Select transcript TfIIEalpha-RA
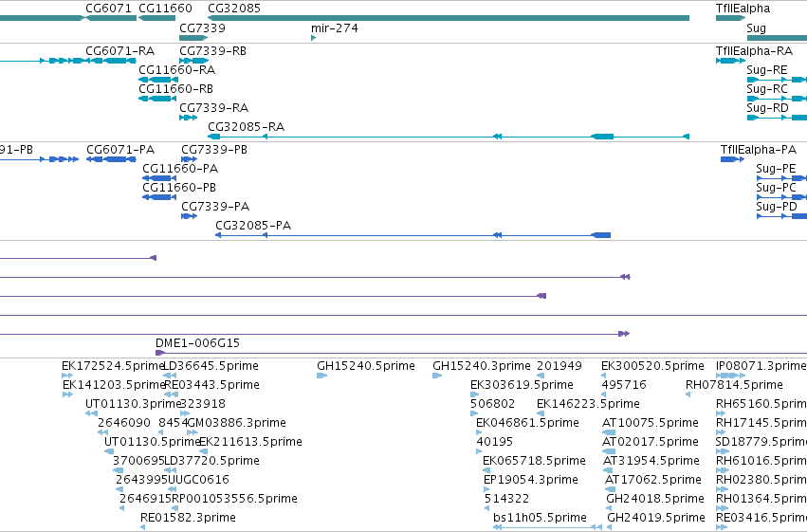The image size is (807, 532). 754,51
